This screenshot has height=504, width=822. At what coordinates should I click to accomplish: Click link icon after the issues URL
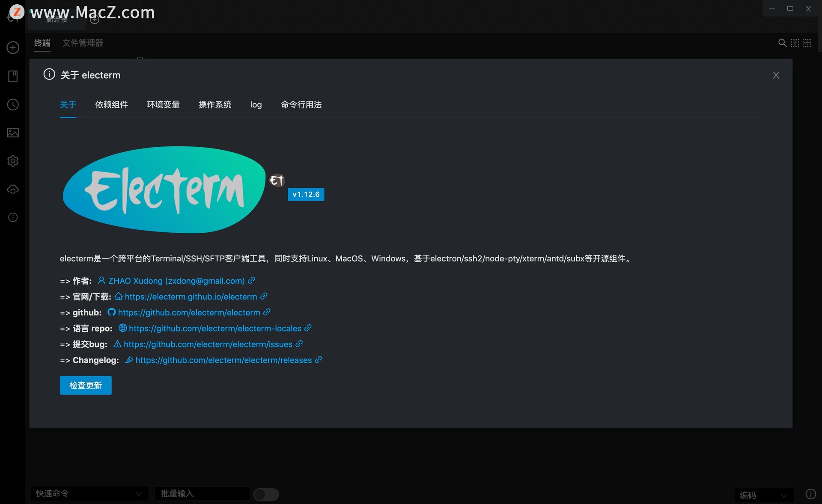(299, 344)
